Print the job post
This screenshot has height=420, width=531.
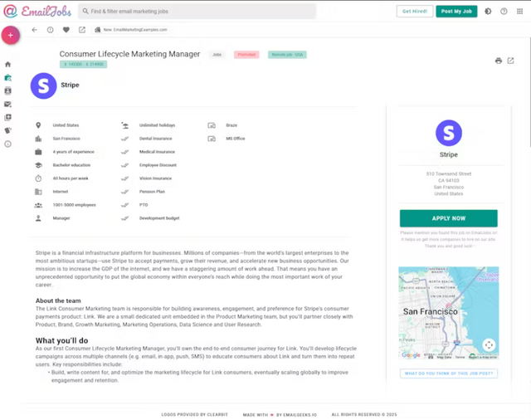click(498, 61)
